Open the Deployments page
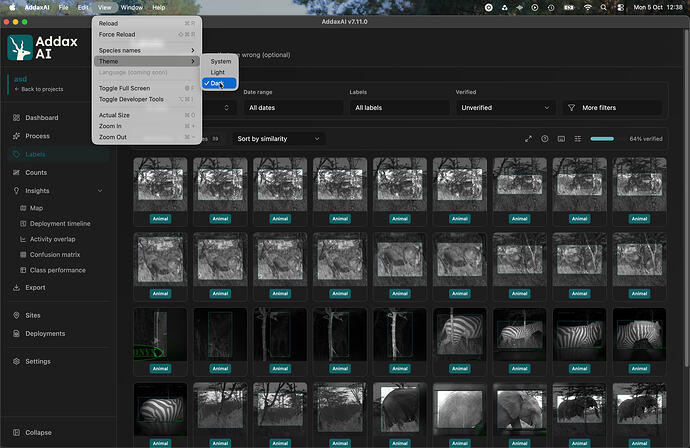690x448 pixels. tap(45, 334)
